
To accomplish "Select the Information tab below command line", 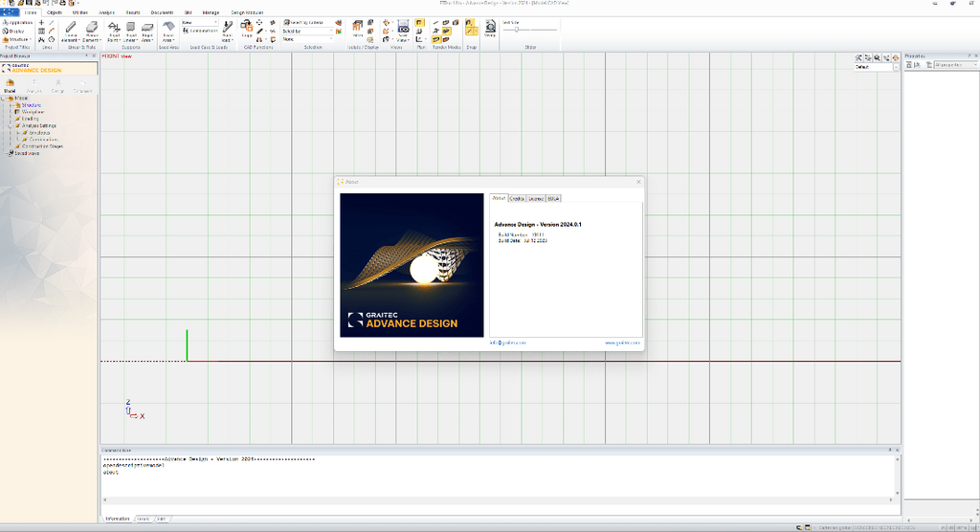I will [118, 519].
